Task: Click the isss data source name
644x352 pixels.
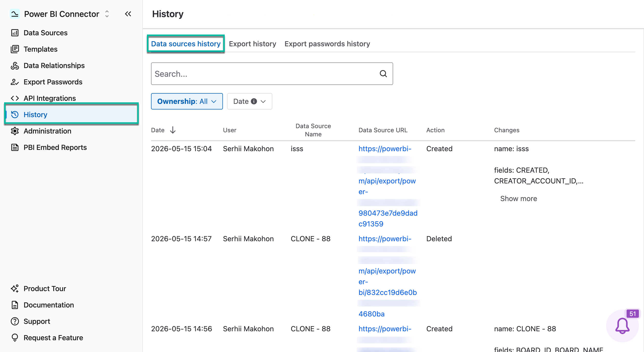Action: point(297,149)
